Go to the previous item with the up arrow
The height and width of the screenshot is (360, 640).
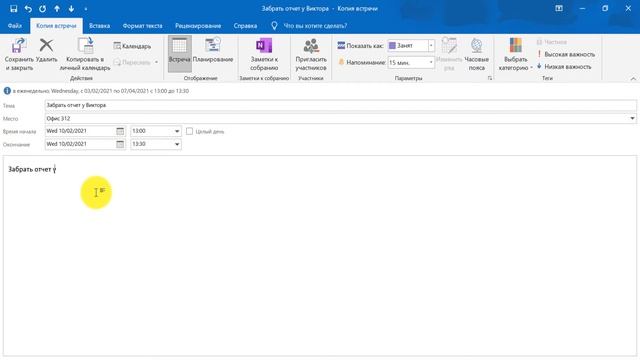(x=57, y=9)
